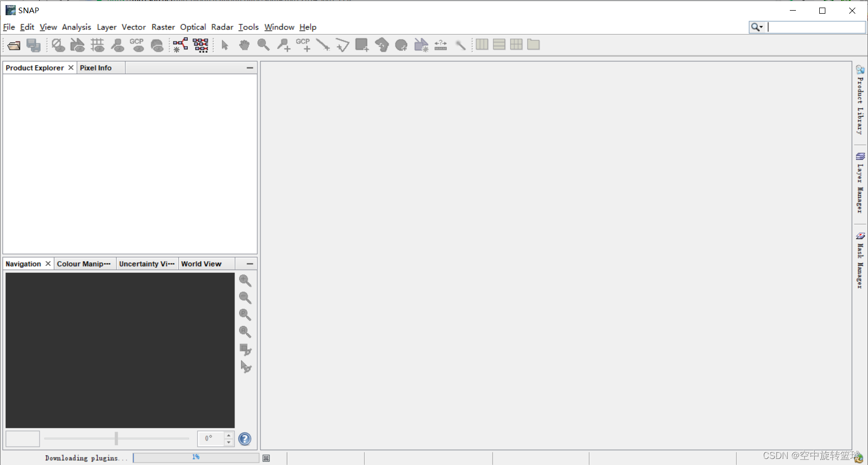This screenshot has width=868, height=465.
Task: Click the zoom factor text field
Action: pos(22,439)
